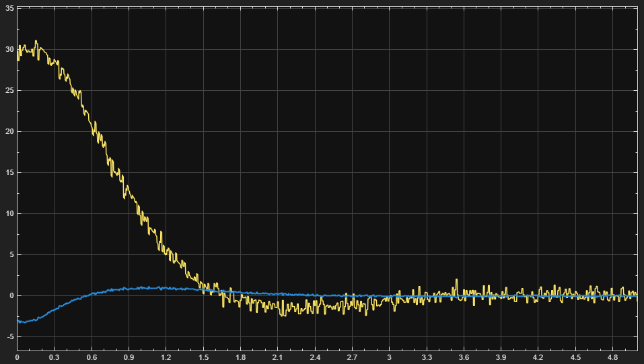Select the blue signal's lowest point near -3
This screenshot has width=644, height=364.
pyautogui.click(x=24, y=322)
